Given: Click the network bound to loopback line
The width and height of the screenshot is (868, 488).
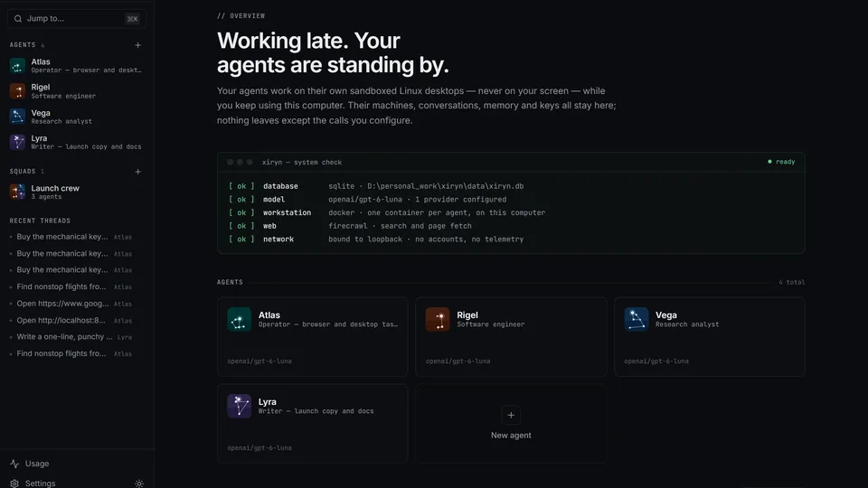Looking at the screenshot, I should click(x=376, y=239).
